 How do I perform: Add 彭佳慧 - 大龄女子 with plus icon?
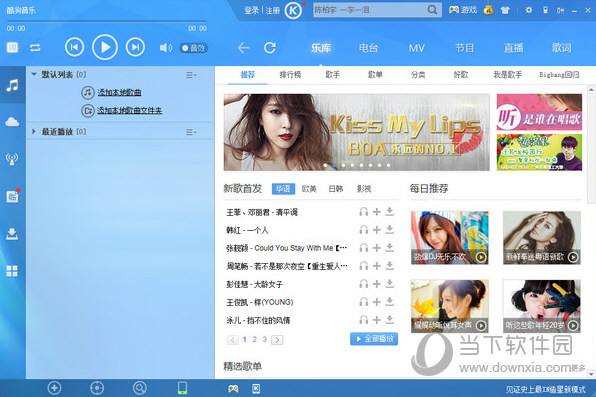(377, 284)
